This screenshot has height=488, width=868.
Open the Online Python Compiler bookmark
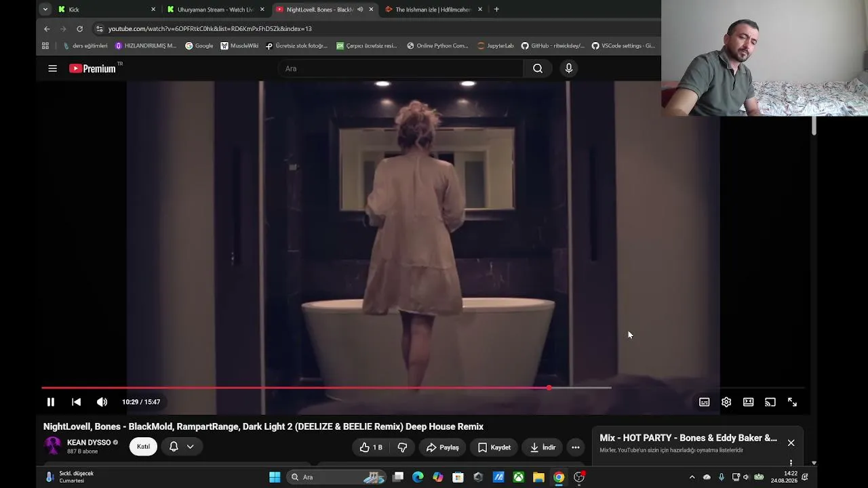[437, 46]
